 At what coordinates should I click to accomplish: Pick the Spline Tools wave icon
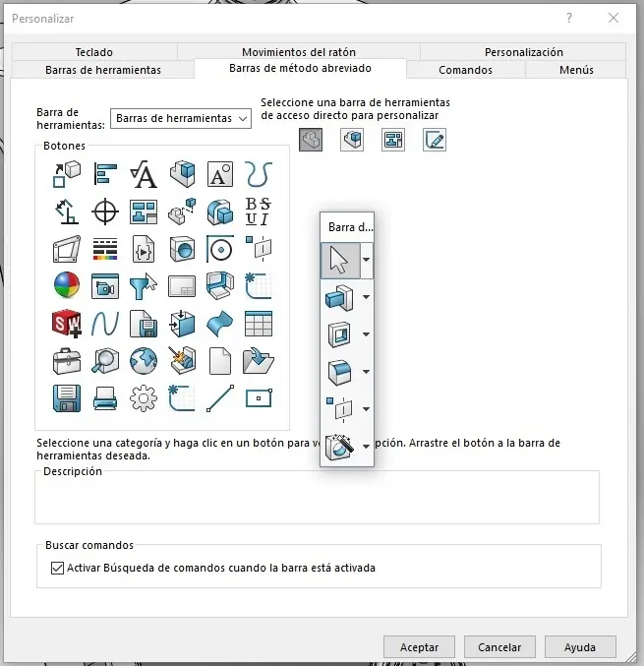tap(105, 324)
